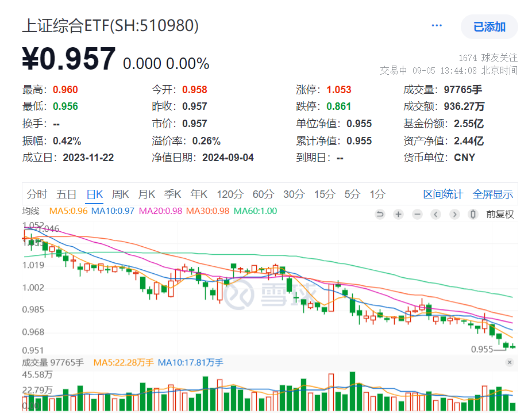Switch to the 5分 chart tab
The image size is (532, 413).
pos(352,194)
